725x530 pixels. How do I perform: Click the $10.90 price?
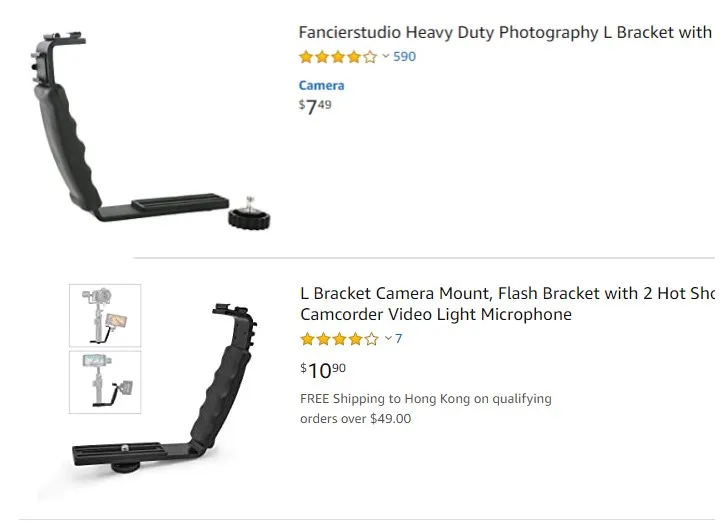323,370
